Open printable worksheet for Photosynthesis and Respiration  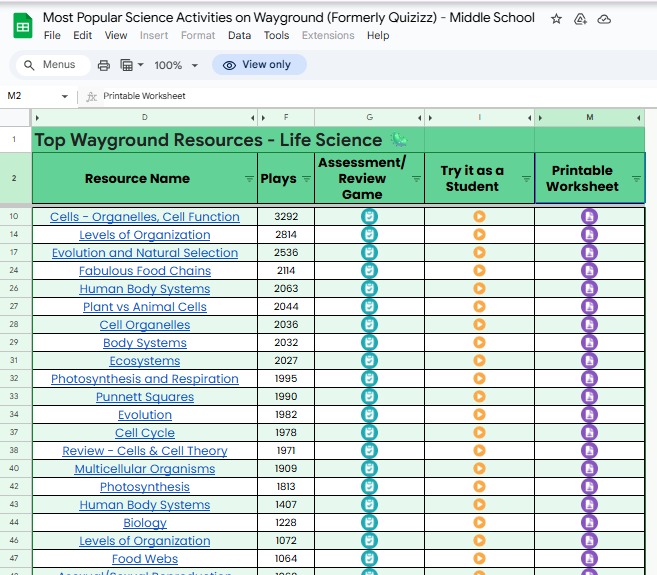(x=589, y=379)
